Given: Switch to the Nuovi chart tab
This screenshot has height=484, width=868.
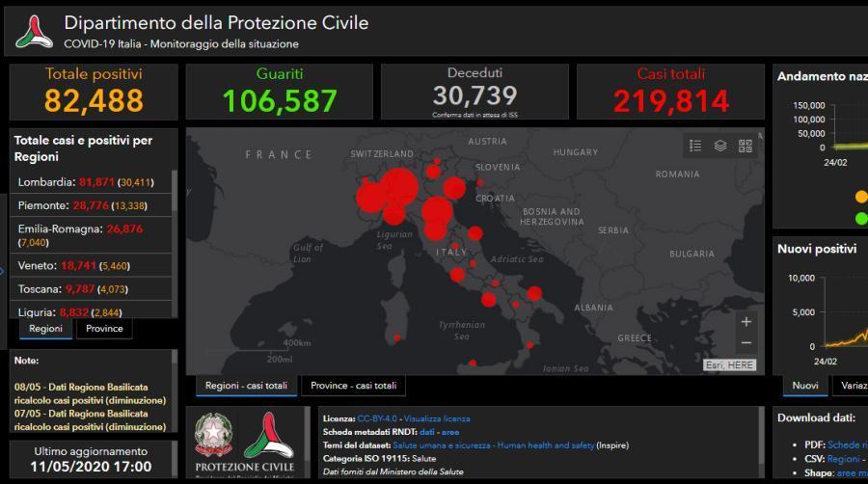Looking at the screenshot, I should tap(805, 386).
